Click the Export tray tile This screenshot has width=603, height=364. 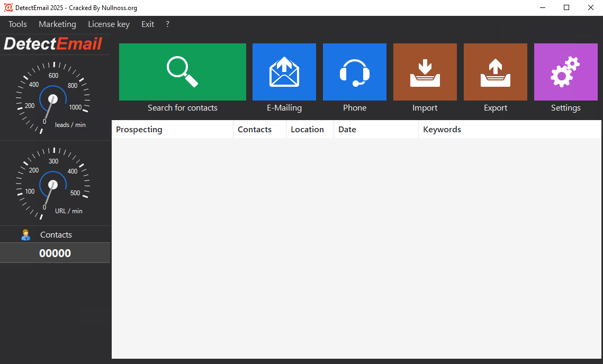point(496,72)
